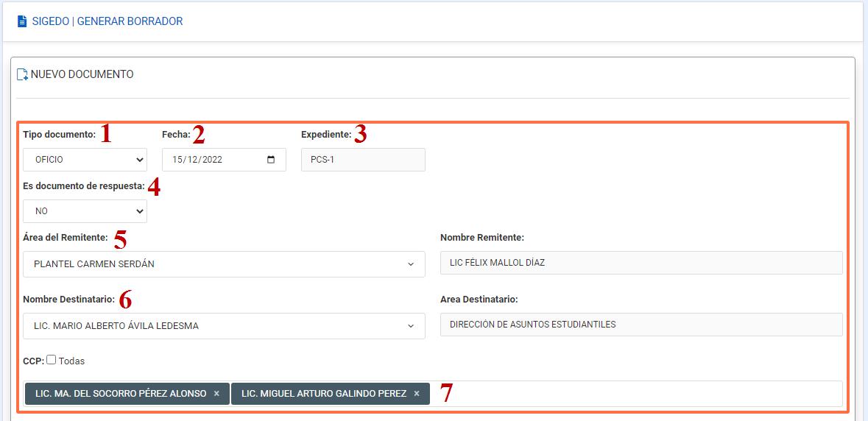Click the SIGEDO | GENERAR BORRADOR heading

click(107, 21)
